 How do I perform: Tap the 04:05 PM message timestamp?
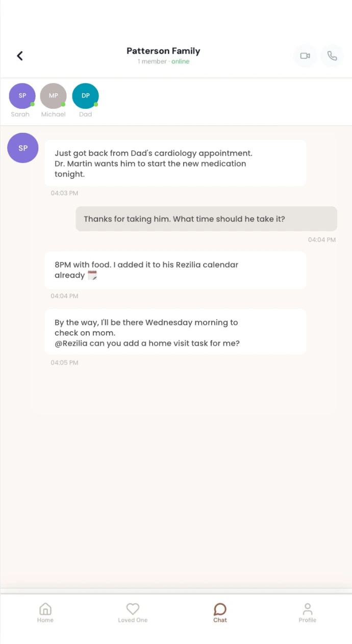click(x=64, y=363)
